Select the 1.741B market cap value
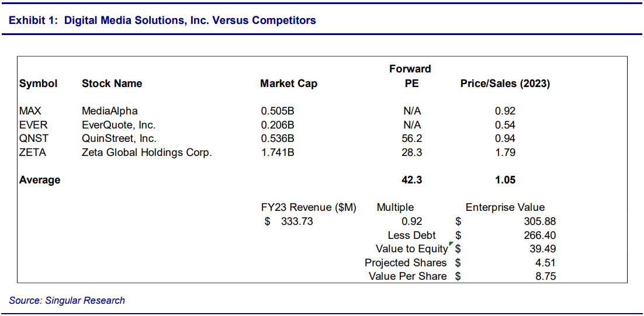 [x=278, y=153]
